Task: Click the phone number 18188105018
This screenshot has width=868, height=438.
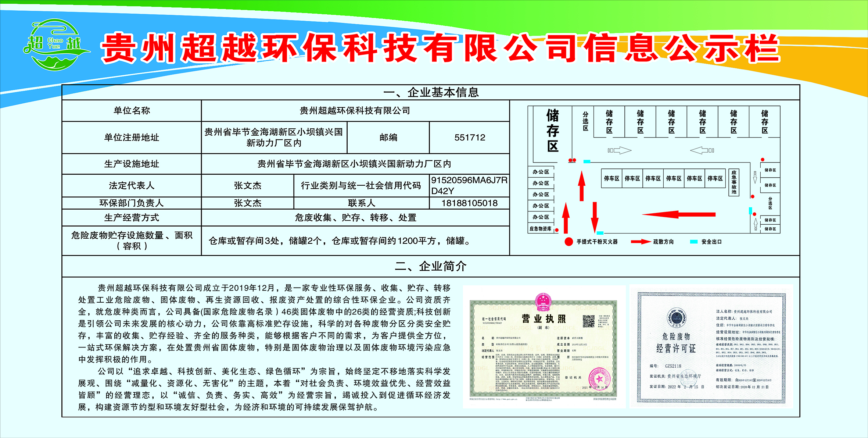Action: 469,203
